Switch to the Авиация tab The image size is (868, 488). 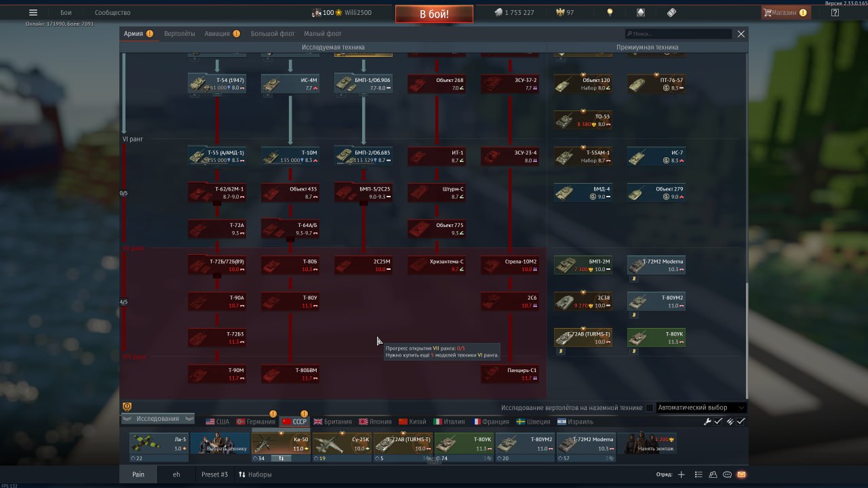[222, 34]
